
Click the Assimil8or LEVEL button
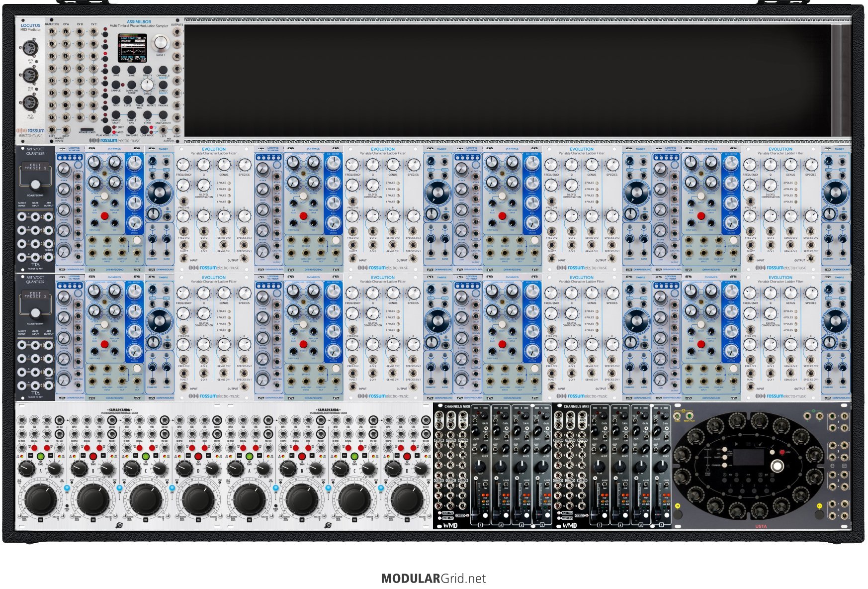pyautogui.click(x=128, y=100)
